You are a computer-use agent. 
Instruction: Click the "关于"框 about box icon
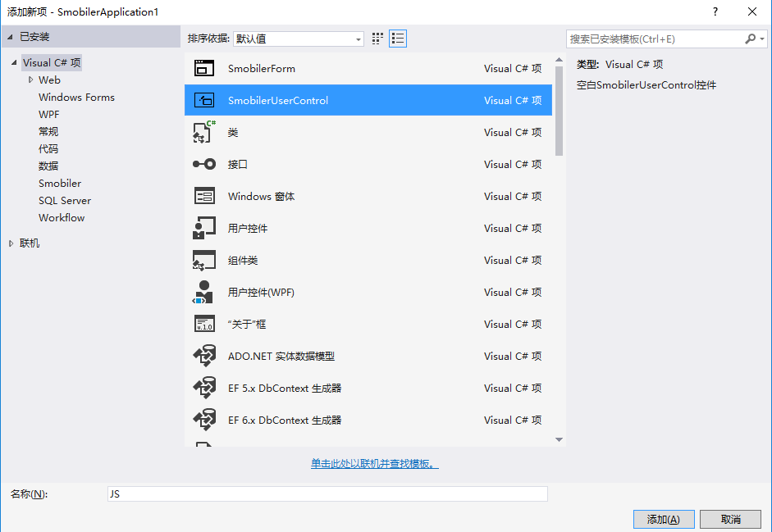(x=204, y=324)
